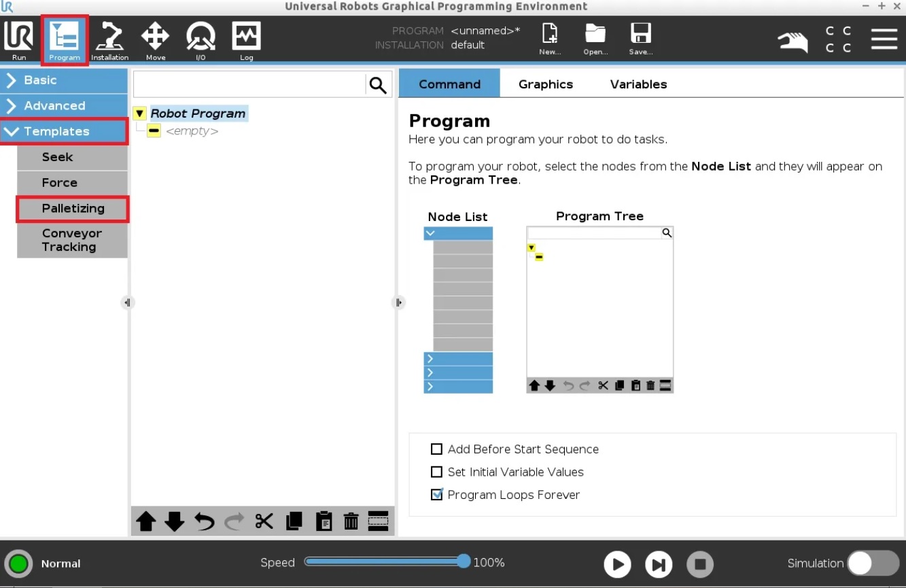Viewport: 906px width, 588px height.
Task: Move node down with down arrow
Action: pos(175,521)
